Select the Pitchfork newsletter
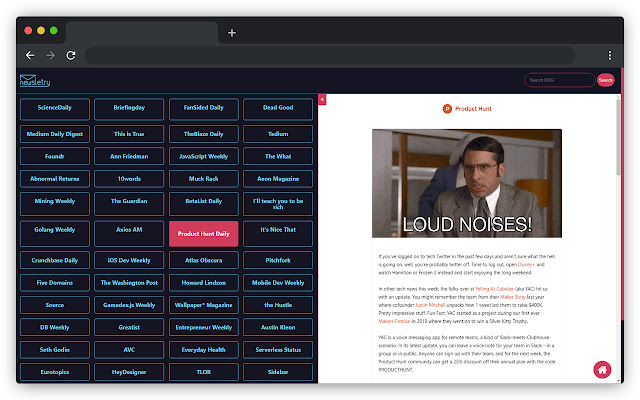Image resolution: width=640 pixels, height=400 pixels. pos(278,260)
